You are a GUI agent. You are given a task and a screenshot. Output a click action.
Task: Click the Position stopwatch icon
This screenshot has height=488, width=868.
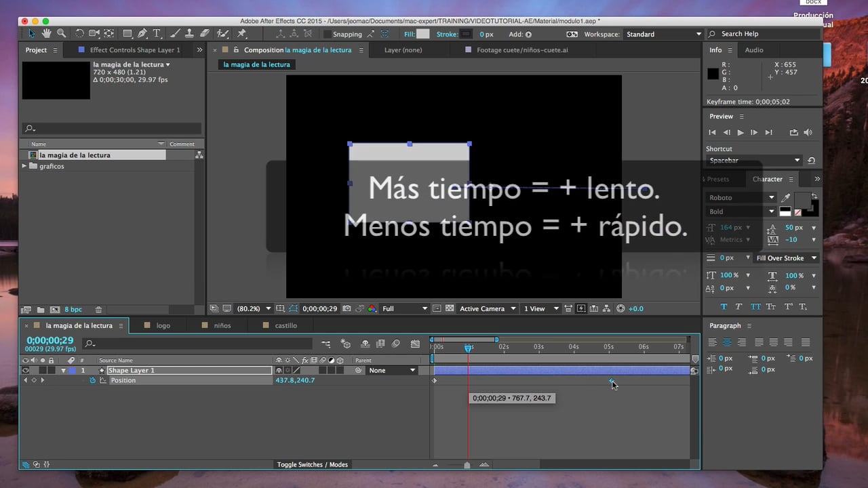click(x=93, y=380)
